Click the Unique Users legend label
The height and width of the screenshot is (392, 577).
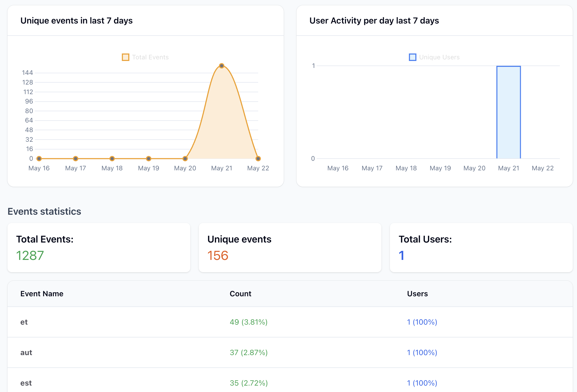tap(439, 57)
